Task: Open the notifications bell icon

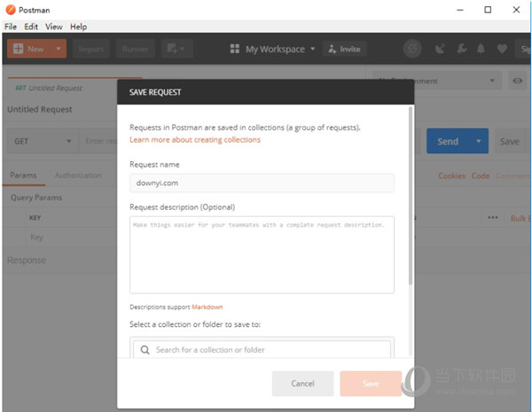Action: (481, 49)
